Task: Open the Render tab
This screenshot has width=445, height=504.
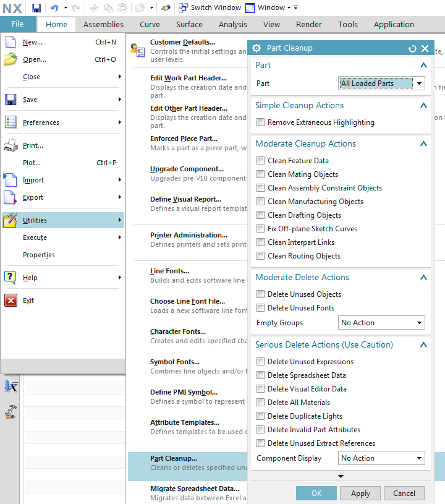Action: click(309, 25)
